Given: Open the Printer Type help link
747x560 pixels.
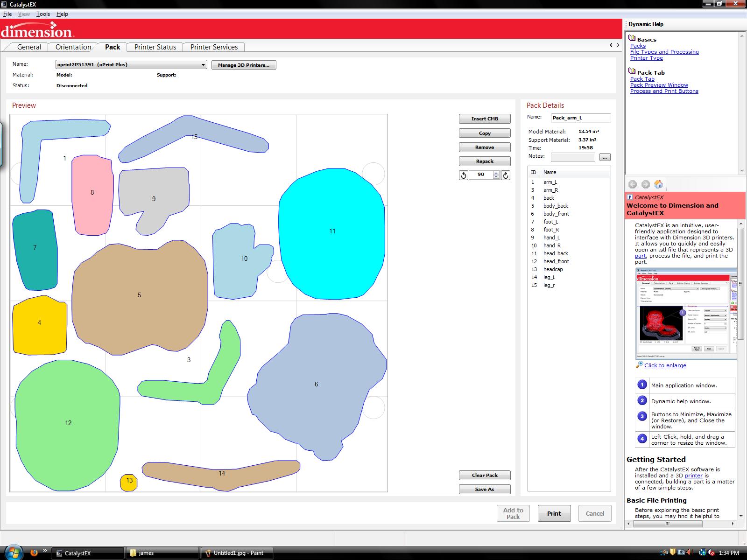Looking at the screenshot, I should (x=647, y=58).
